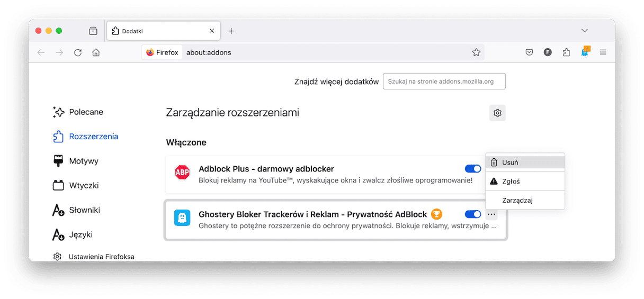This screenshot has height=299, width=644.
Task: Open the Firefox home page
Action: pyautogui.click(x=96, y=52)
